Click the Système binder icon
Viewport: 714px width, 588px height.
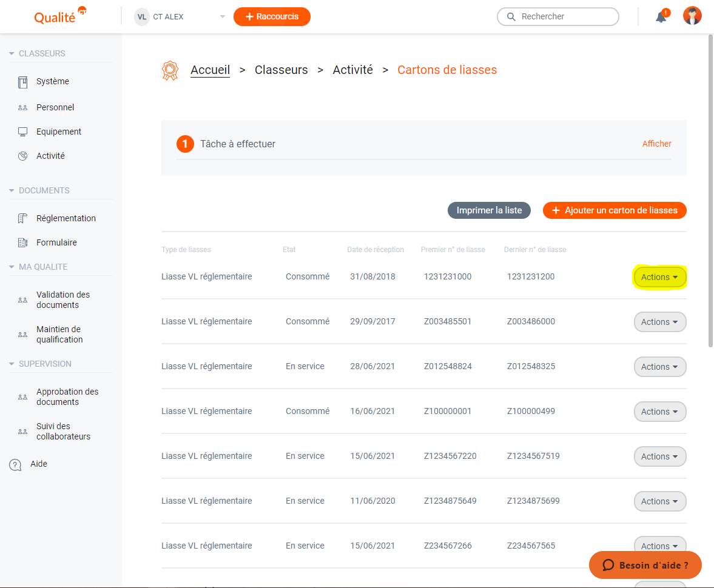[23, 82]
